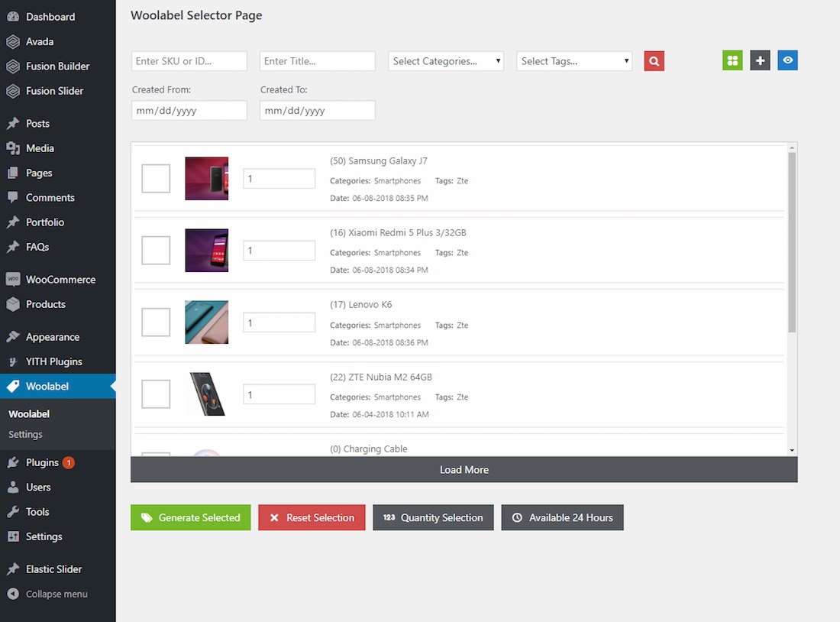The height and width of the screenshot is (622, 840).
Task: Check the Xiaomi Redmi 5 Plus checkbox
Action: pyautogui.click(x=156, y=251)
